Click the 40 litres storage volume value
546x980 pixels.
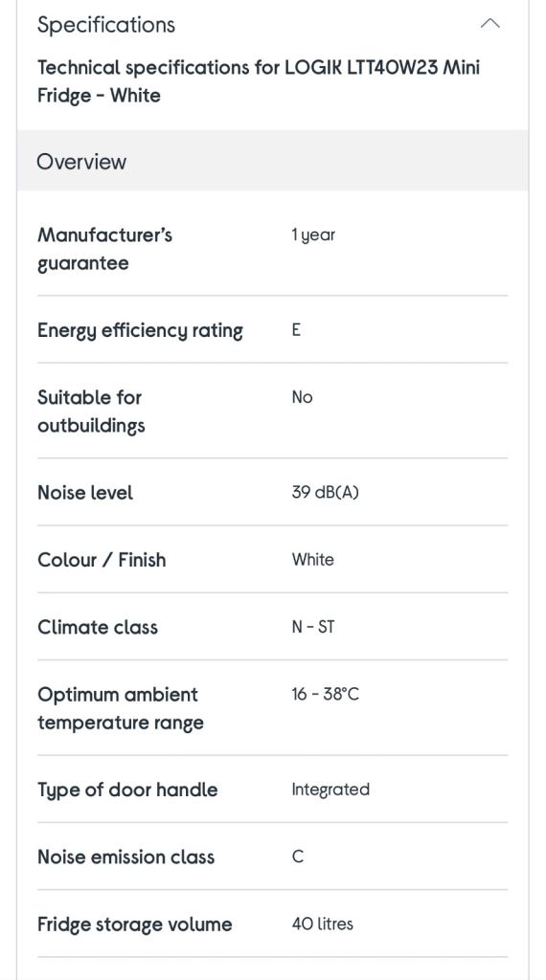pos(322,924)
